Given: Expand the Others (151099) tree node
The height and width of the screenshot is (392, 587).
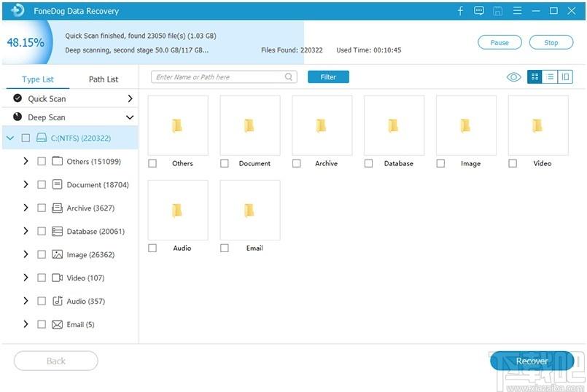Looking at the screenshot, I should point(26,161).
